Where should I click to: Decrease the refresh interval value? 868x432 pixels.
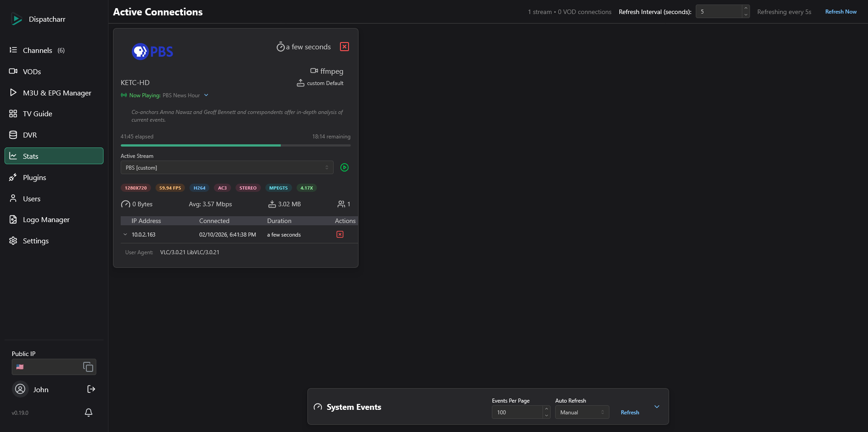746,15
